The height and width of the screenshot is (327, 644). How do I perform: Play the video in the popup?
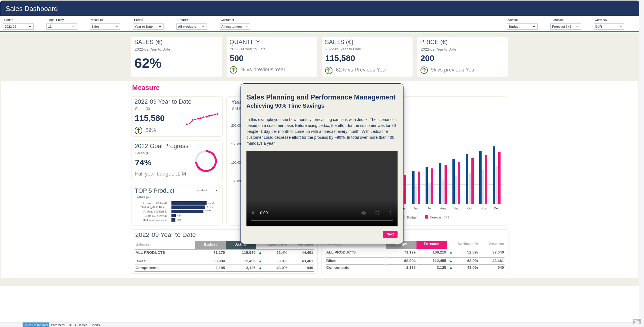(x=254, y=213)
